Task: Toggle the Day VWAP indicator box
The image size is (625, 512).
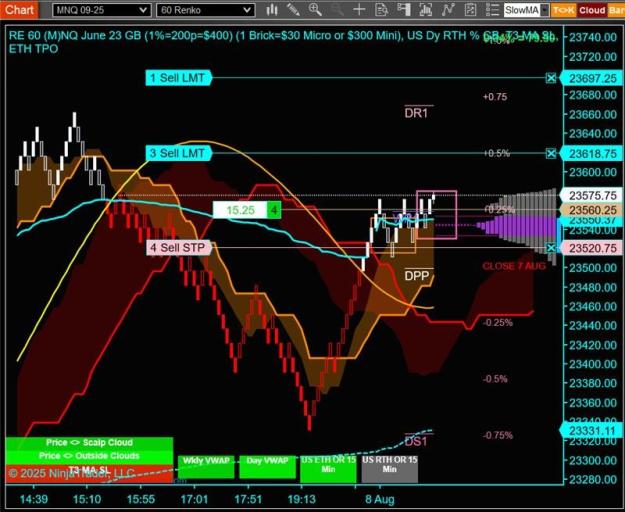Action: (267, 467)
